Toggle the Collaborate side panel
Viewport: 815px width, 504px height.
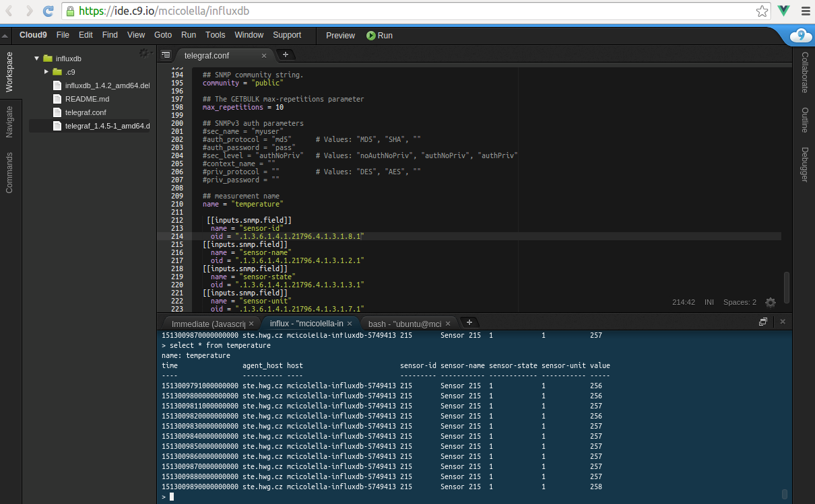tap(804, 73)
